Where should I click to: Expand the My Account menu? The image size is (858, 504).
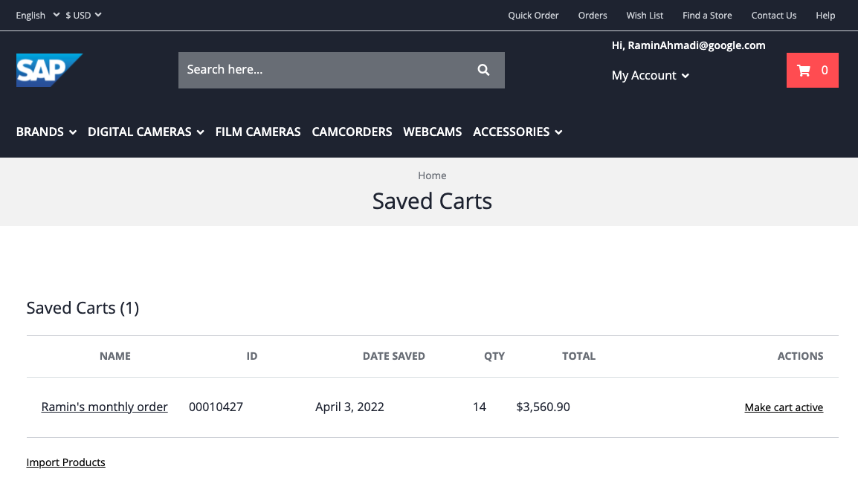(650, 75)
